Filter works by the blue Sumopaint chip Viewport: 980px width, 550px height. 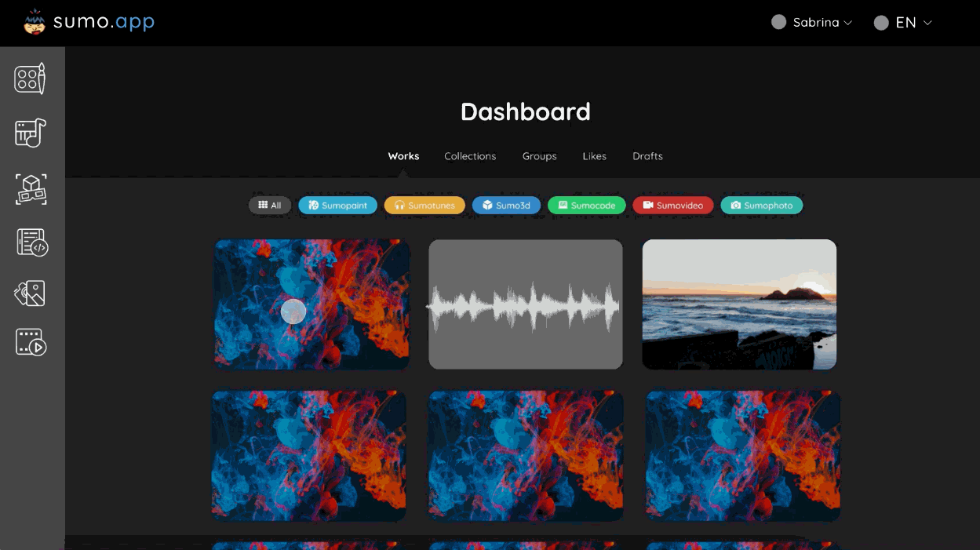338,206
